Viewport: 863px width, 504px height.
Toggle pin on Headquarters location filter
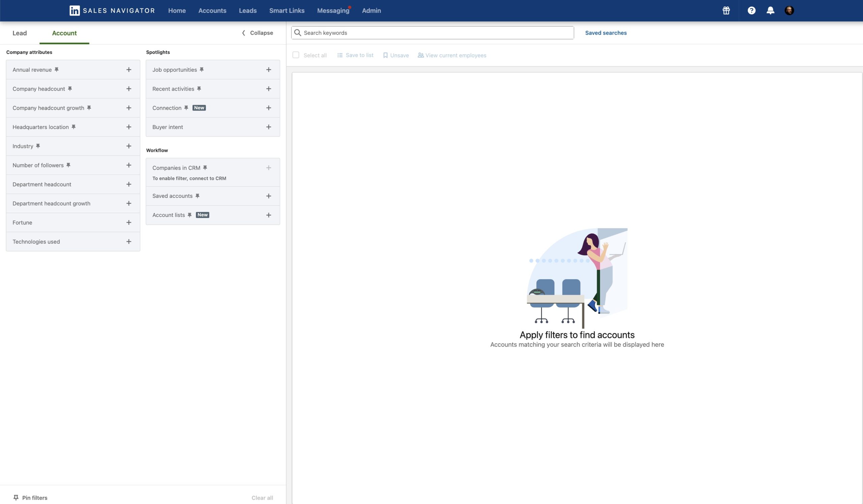[x=73, y=127]
